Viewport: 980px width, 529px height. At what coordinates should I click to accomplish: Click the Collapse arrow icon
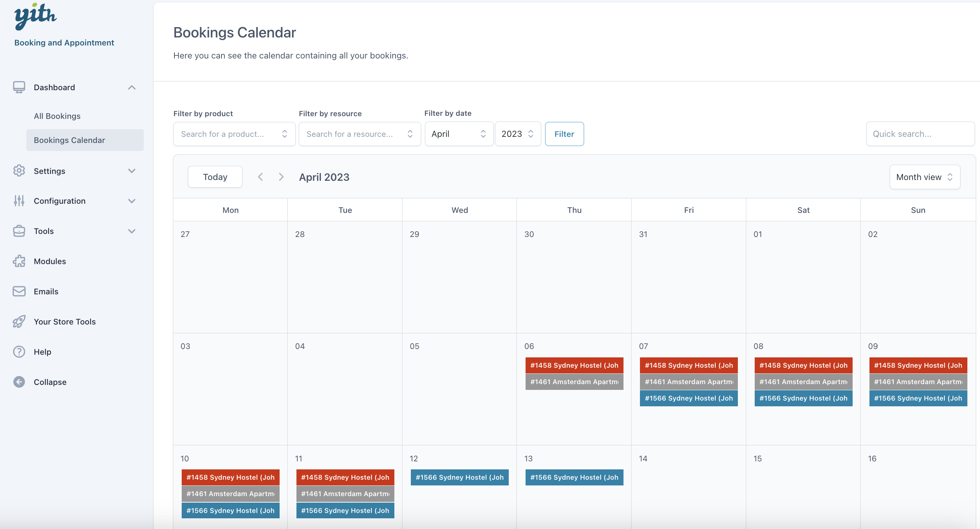tap(19, 382)
